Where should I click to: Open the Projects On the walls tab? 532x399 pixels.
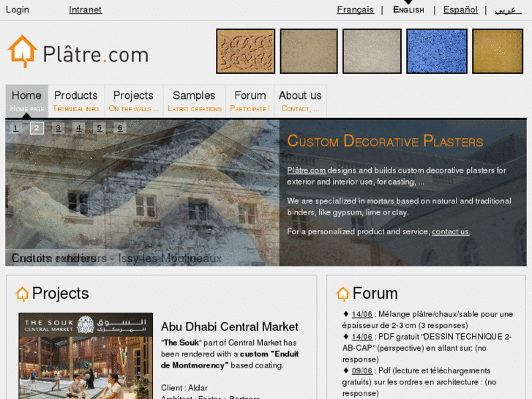pyautogui.click(x=134, y=101)
